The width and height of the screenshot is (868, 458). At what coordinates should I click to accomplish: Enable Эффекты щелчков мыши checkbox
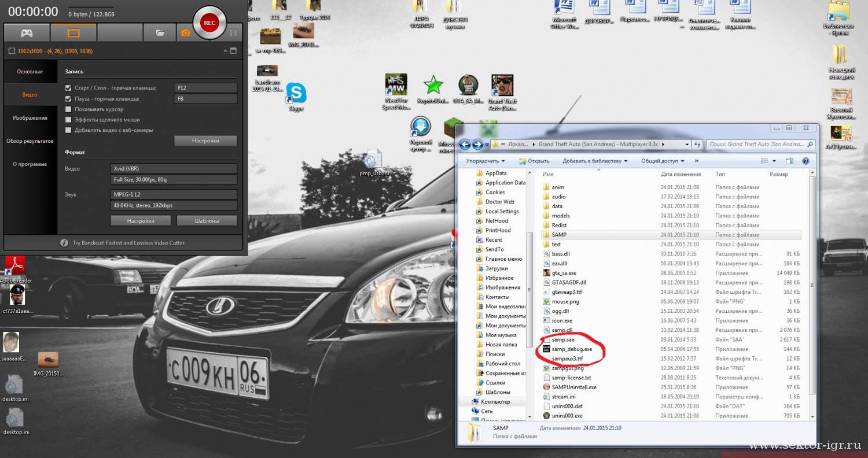click(68, 120)
